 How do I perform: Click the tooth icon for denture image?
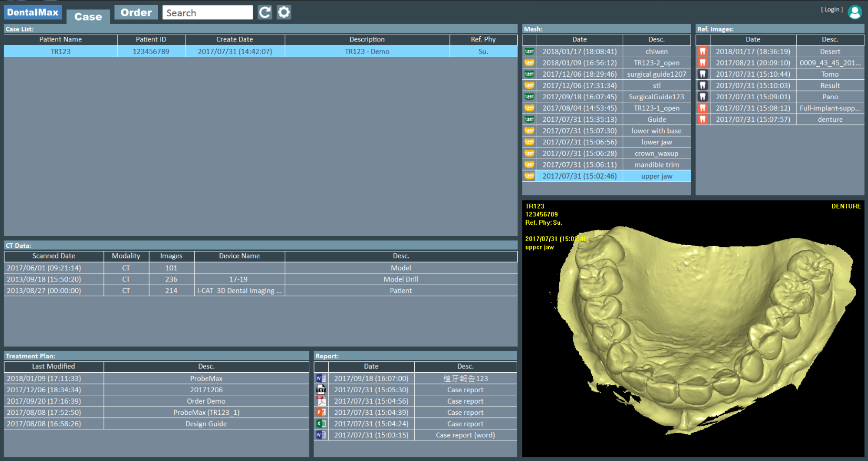click(x=703, y=120)
